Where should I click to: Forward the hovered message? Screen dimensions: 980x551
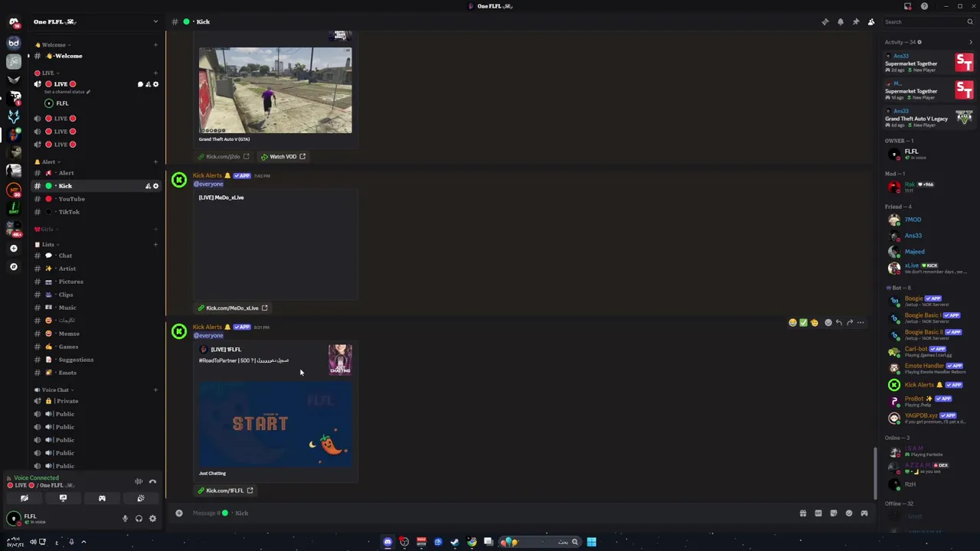pyautogui.click(x=849, y=323)
